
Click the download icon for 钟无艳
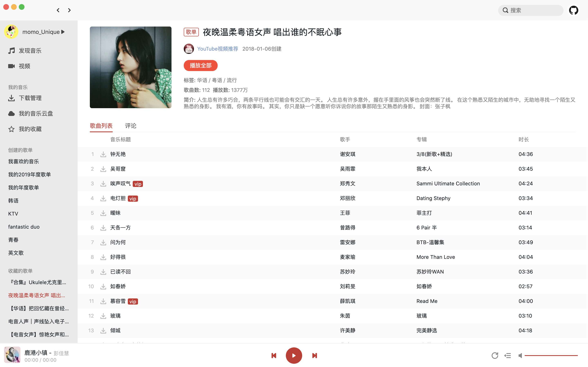point(103,154)
